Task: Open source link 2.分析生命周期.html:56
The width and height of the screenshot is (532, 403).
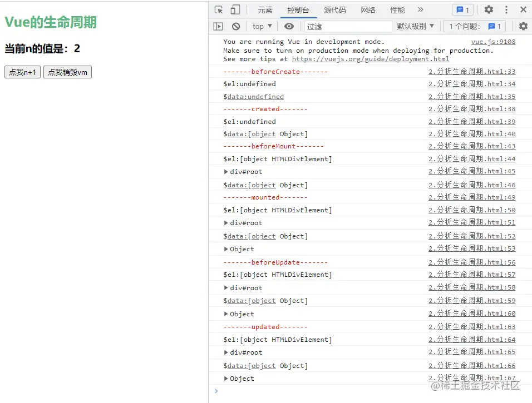Action: (x=472, y=262)
